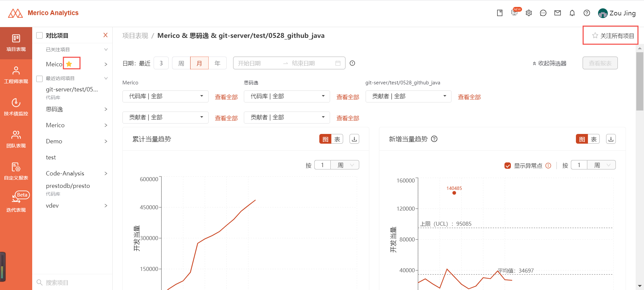Click 查看全部 for git-server 贡献者
The height and width of the screenshot is (290, 644).
(x=469, y=97)
